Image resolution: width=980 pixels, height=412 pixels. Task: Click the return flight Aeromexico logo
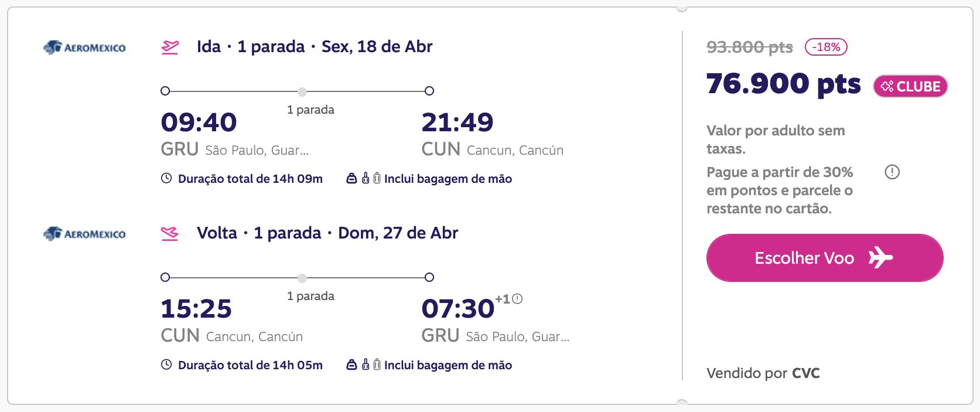point(84,234)
